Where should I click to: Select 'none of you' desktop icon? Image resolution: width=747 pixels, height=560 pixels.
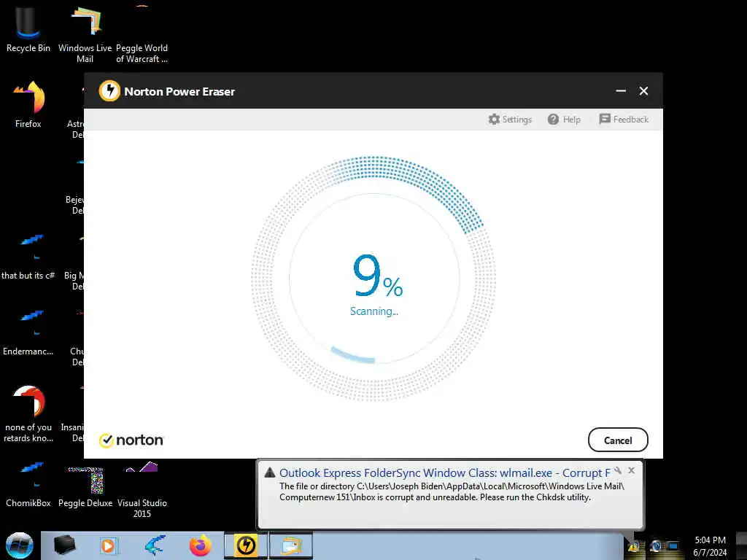28,413
